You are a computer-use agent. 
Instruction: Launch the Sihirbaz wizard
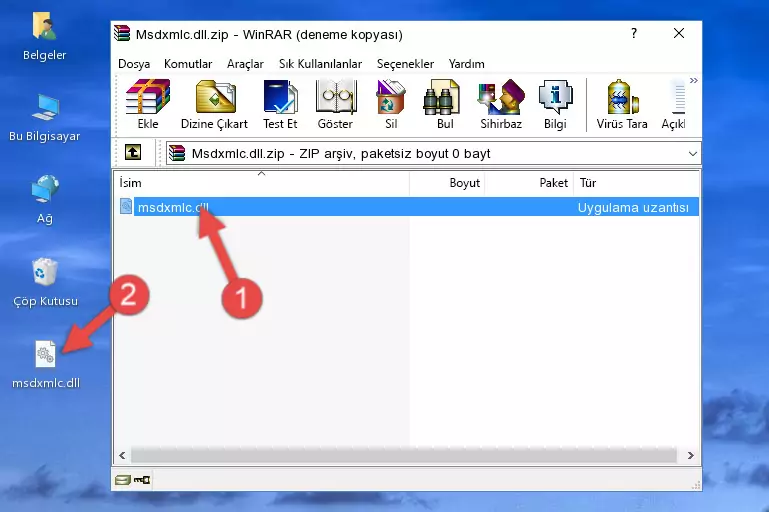pyautogui.click(x=501, y=104)
